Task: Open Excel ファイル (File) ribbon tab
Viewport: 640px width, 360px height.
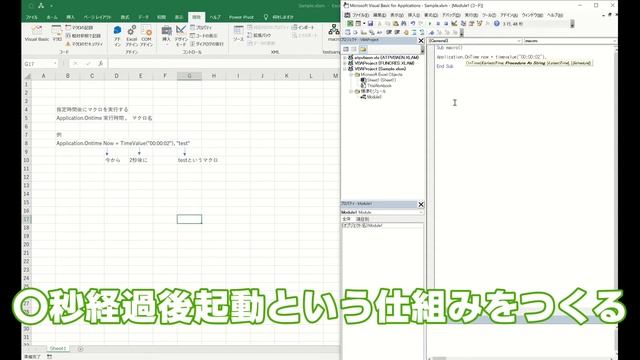Action: click(x=31, y=17)
